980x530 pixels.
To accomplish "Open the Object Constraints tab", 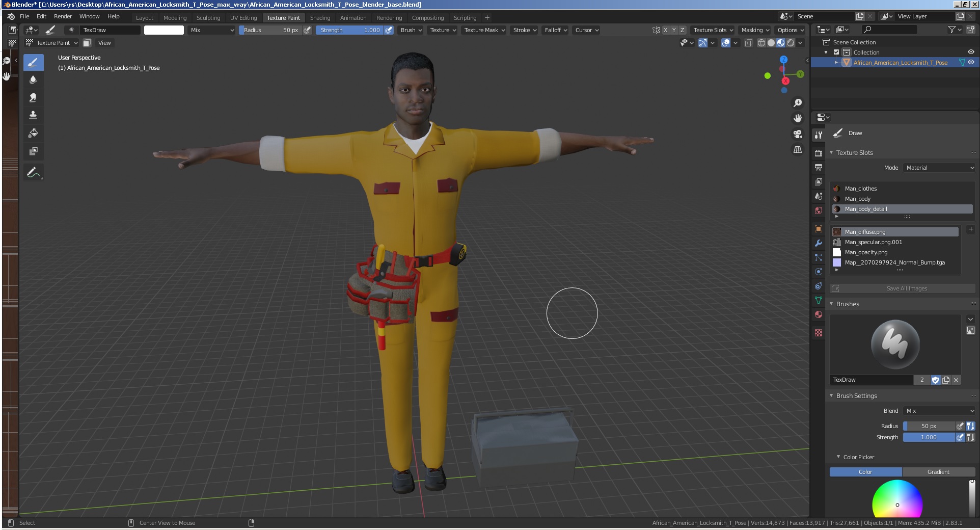I will tap(819, 286).
